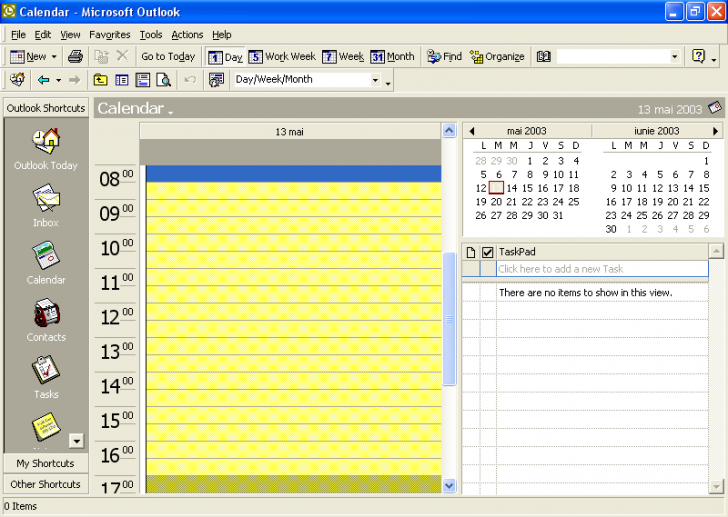Viewport: 728px width, 517px height.
Task: Click 'Click here to add a new Task' field
Action: click(602, 269)
